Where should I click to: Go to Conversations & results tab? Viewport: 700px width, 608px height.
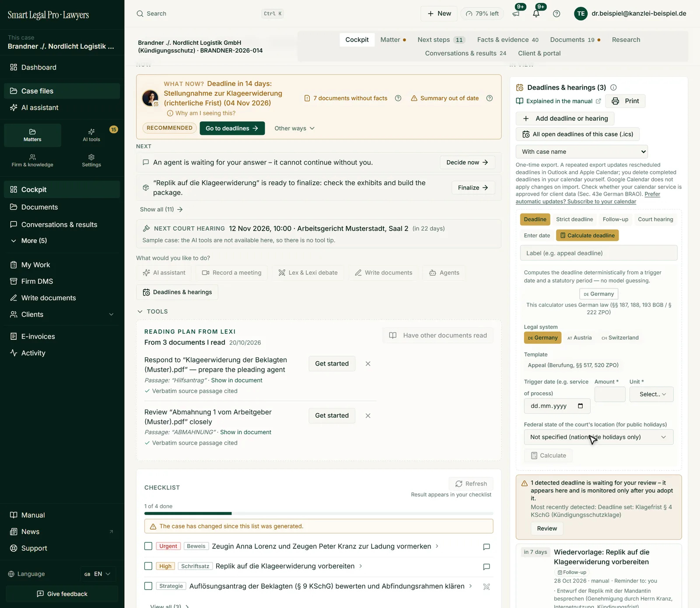pyautogui.click(x=465, y=53)
